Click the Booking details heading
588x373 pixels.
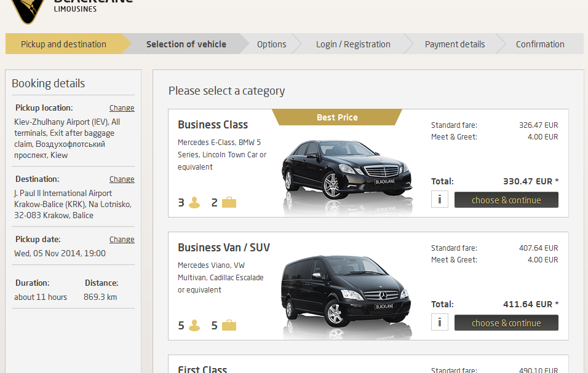pyautogui.click(x=49, y=83)
